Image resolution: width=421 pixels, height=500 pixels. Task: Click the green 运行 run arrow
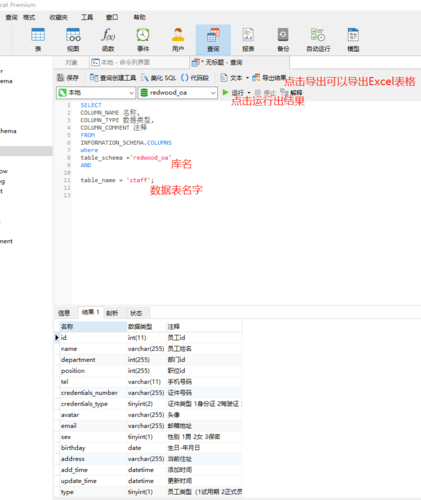[x=226, y=92]
